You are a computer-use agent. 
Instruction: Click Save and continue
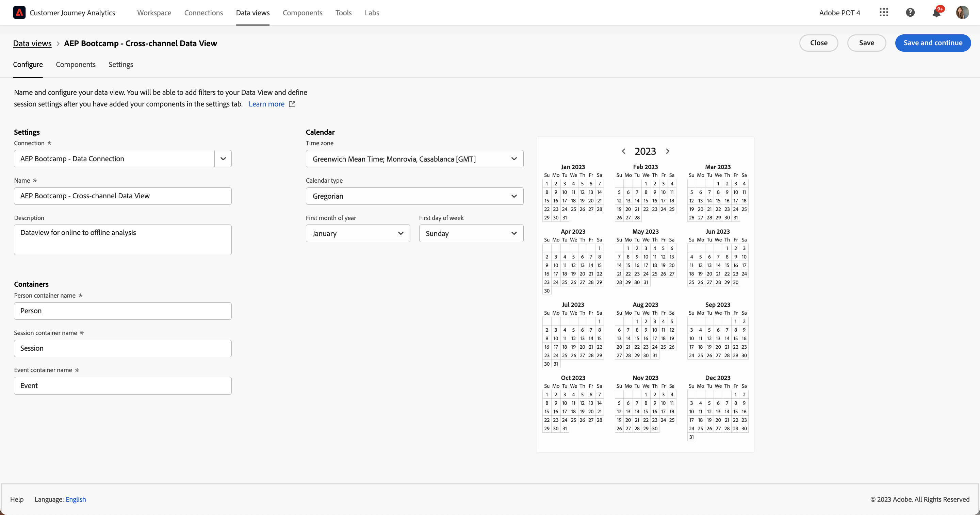[x=933, y=43]
